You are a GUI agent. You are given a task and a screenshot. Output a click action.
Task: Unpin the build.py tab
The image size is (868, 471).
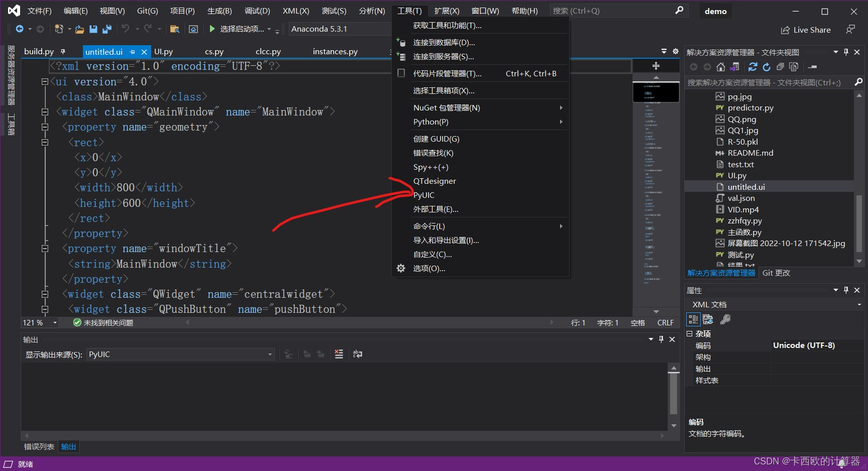click(63, 51)
